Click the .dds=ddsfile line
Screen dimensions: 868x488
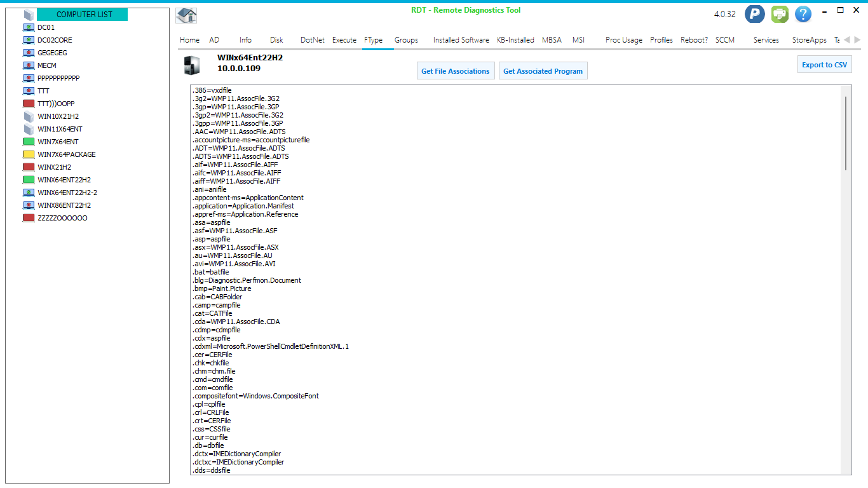pyautogui.click(x=211, y=470)
